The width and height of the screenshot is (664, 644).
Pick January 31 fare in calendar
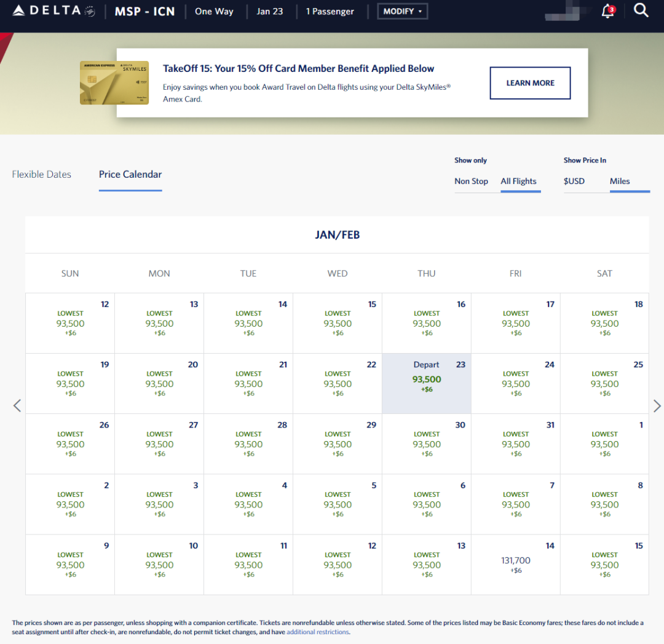tap(515, 443)
